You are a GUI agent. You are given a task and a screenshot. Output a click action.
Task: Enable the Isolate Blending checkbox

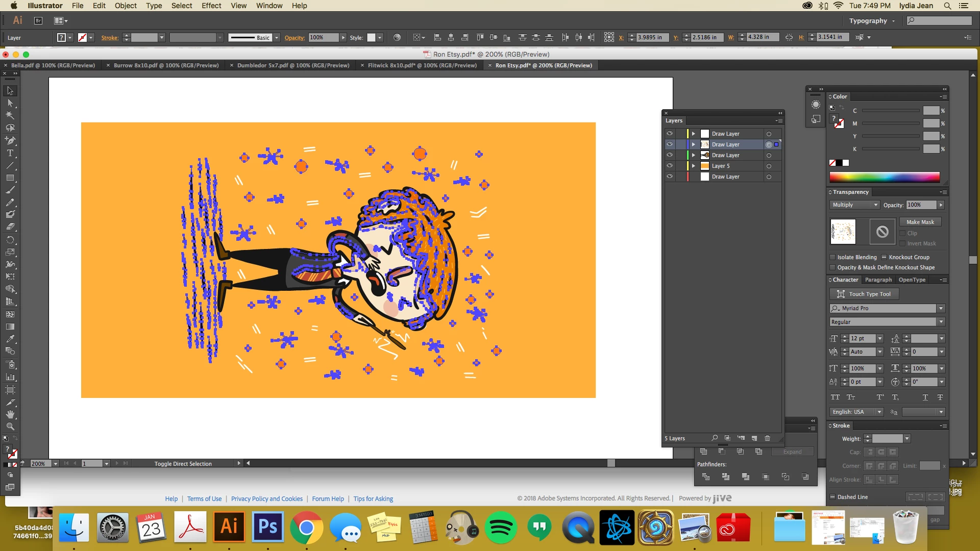coord(832,257)
